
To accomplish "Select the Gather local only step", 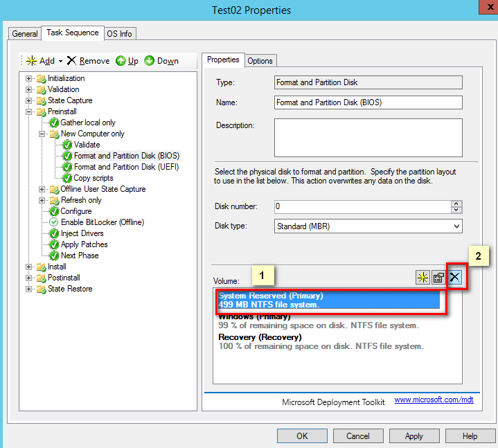I will coord(87,123).
